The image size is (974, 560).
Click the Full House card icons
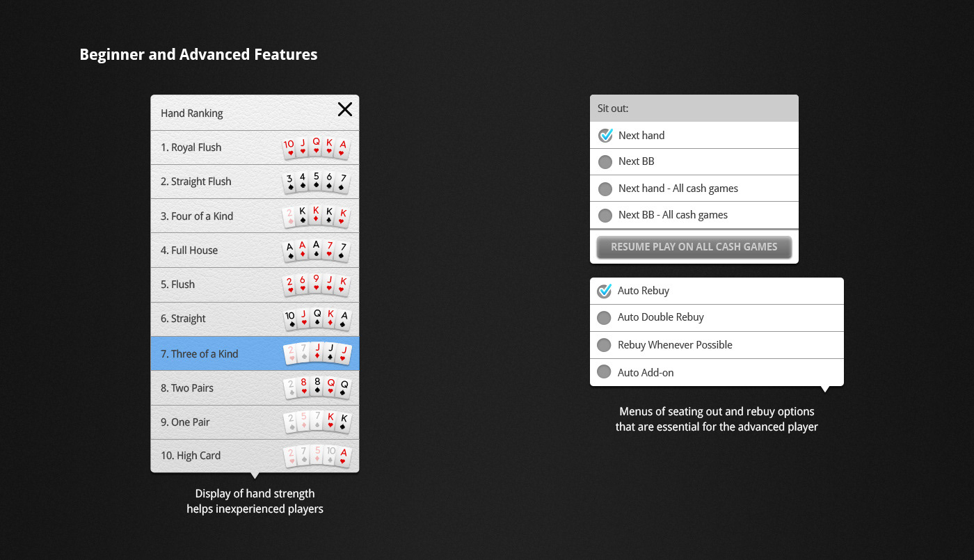point(316,250)
